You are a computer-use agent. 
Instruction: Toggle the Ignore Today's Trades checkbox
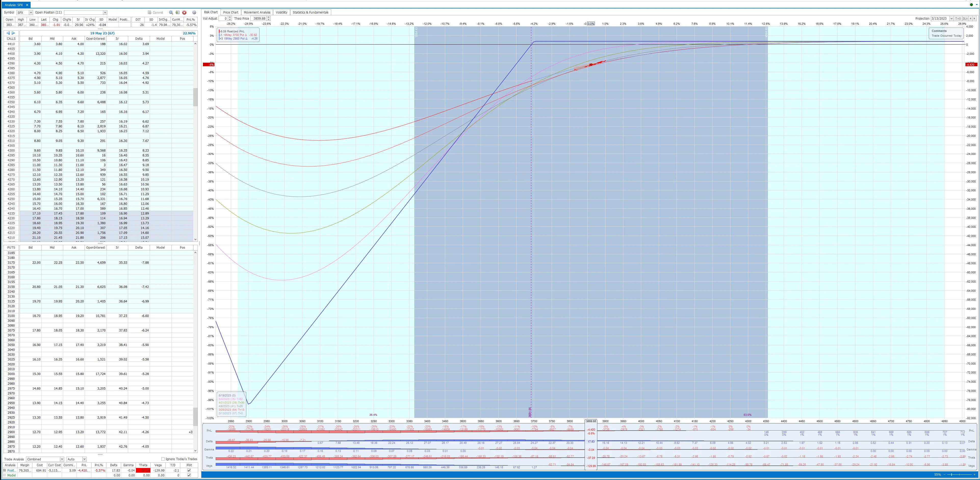pos(164,459)
